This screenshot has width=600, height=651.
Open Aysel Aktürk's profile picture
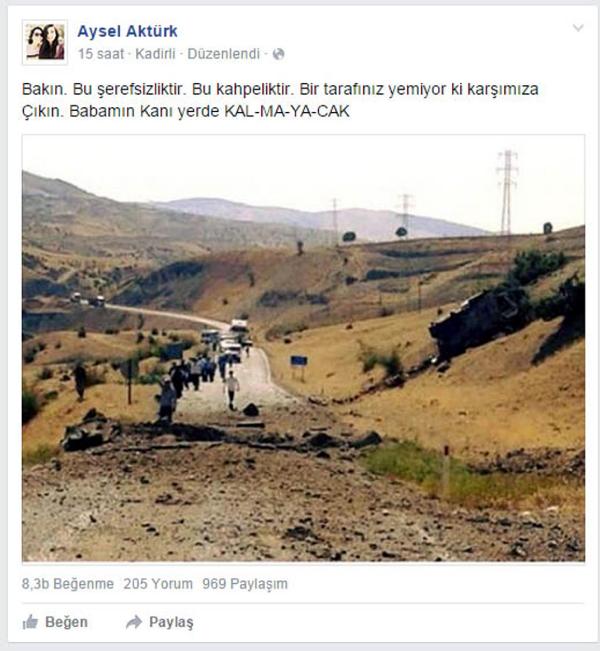(x=45, y=42)
